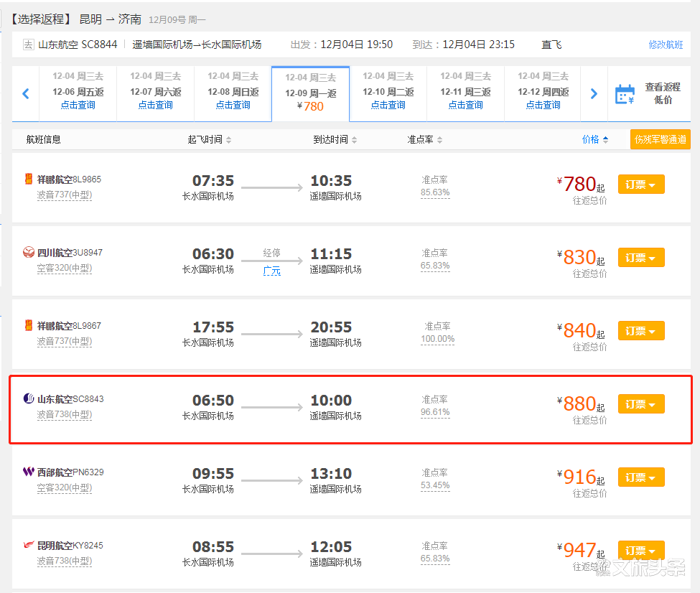The width and height of the screenshot is (700, 593).
Task: Click the ¥780 round-trip price
Action: [x=581, y=184]
